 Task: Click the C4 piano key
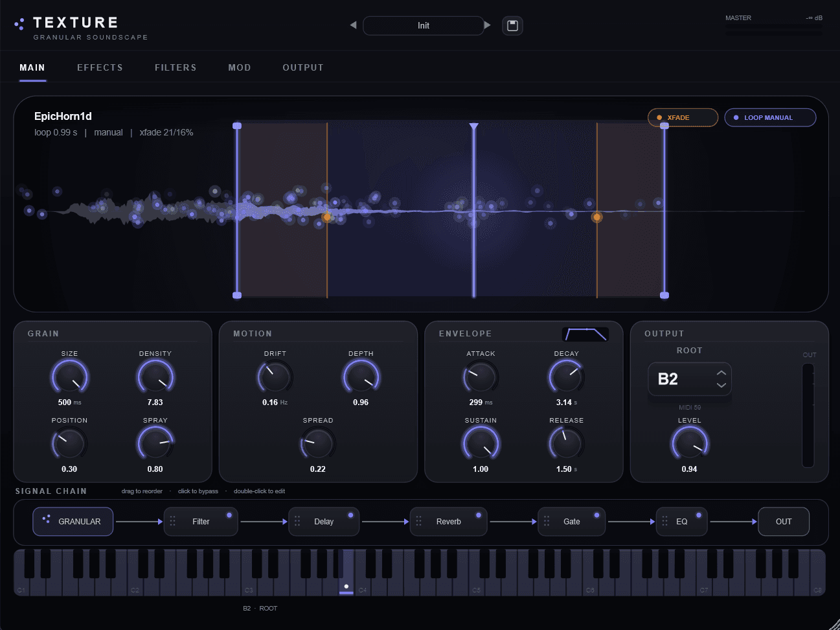point(363,586)
